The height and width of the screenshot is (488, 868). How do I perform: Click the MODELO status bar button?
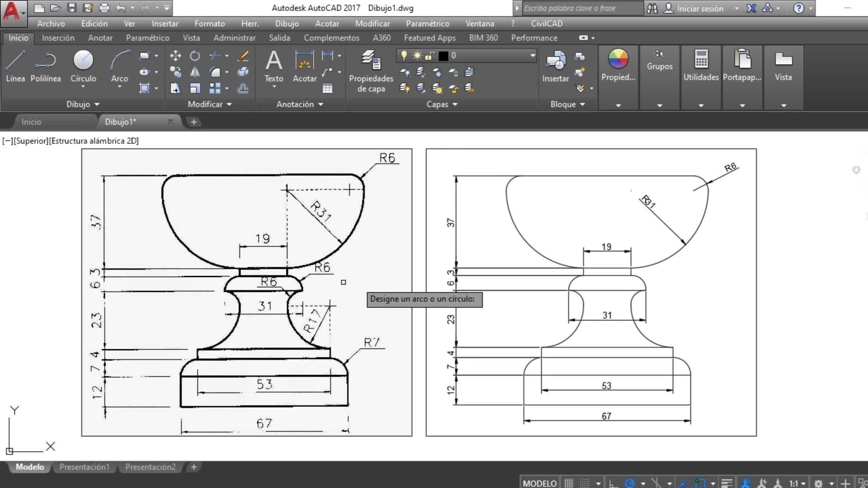click(540, 483)
